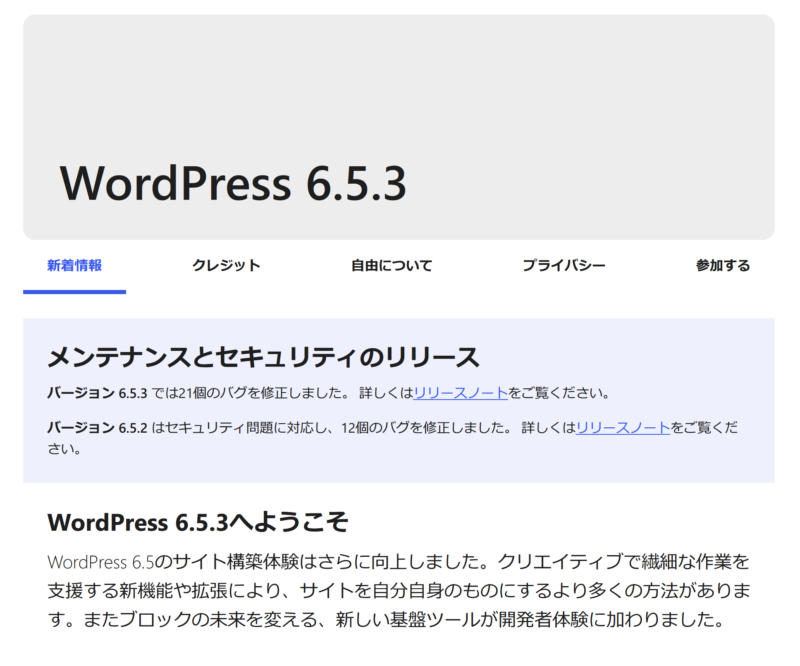Click the paragraph beginning WordPress 6.5のサイト構築体験
Viewport: 800px width, 666px height.
399,590
